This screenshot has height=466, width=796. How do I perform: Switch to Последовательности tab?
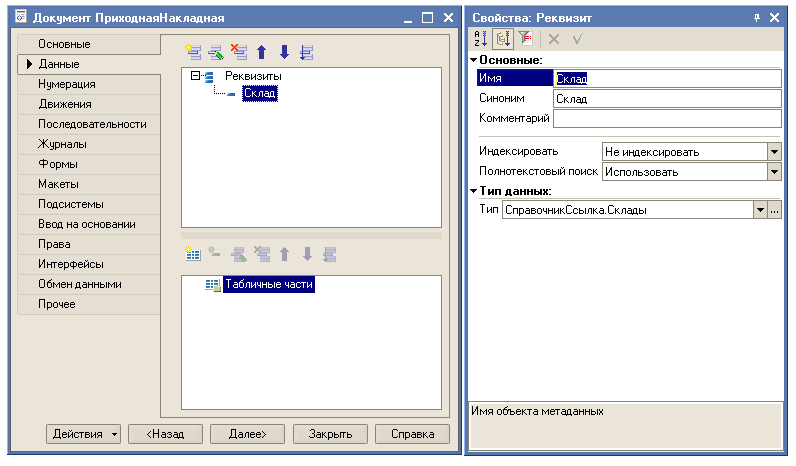point(89,124)
